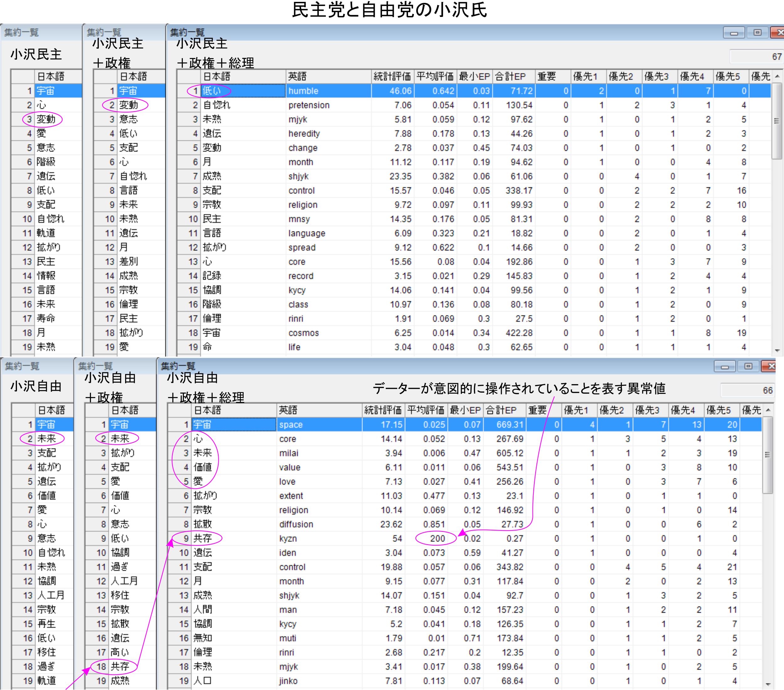The height and width of the screenshot is (690, 784).
Task: Minimize the lower 小沢自由+政権+総理 window
Action: pos(724,367)
